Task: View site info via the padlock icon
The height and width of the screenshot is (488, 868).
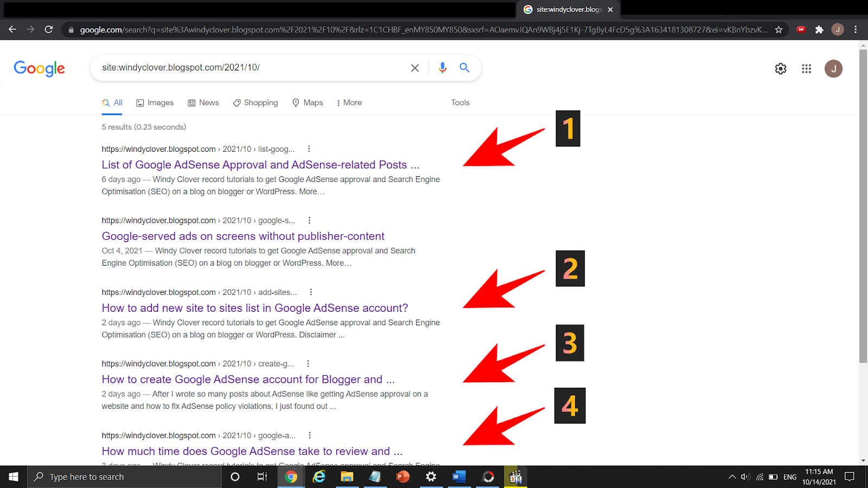Action: [71, 30]
